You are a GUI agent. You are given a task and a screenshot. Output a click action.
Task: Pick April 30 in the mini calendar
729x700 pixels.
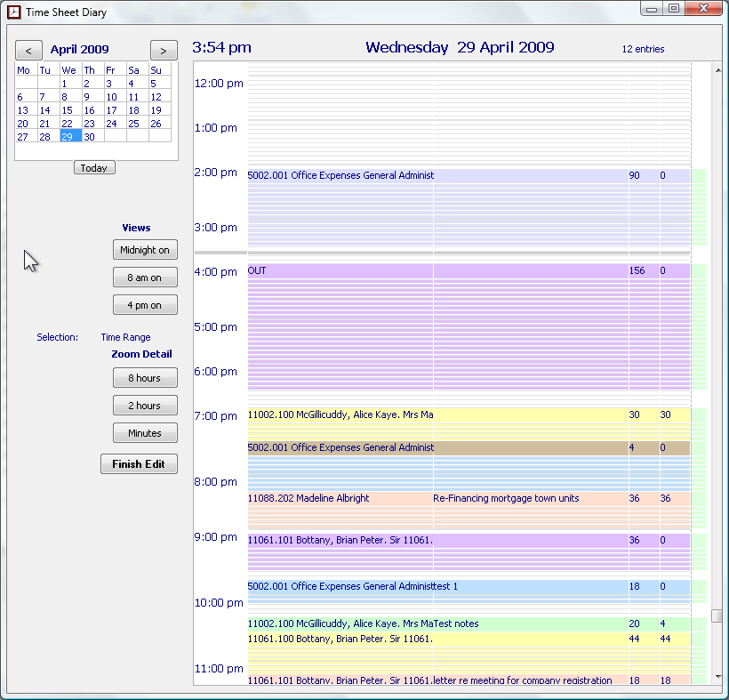click(89, 137)
